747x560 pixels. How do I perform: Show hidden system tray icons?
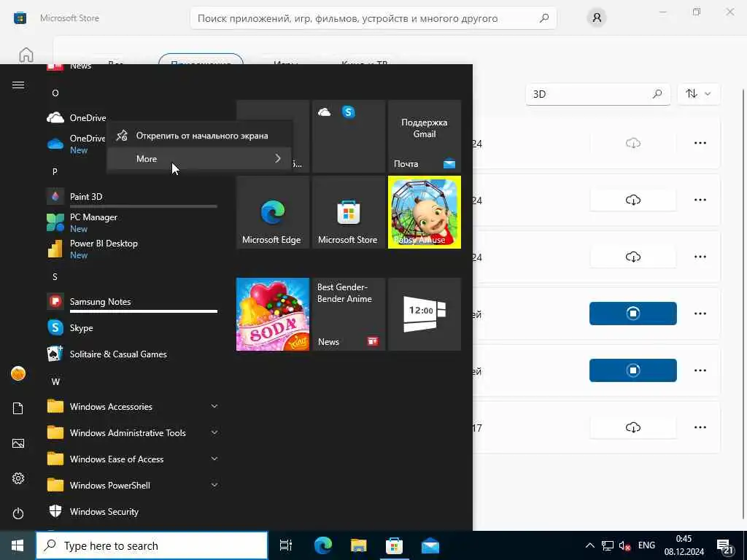pos(589,545)
